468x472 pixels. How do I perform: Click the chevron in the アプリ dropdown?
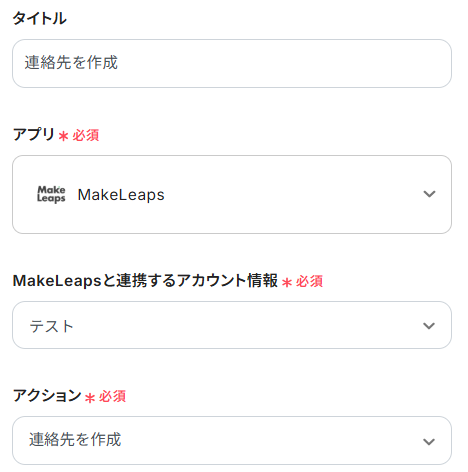point(429,194)
